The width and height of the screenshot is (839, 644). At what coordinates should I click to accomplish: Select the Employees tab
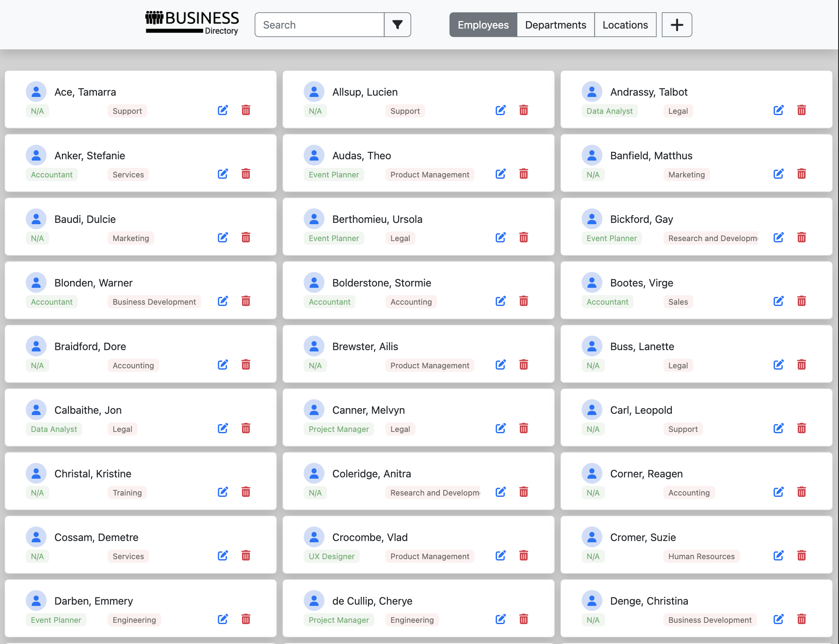coord(483,25)
